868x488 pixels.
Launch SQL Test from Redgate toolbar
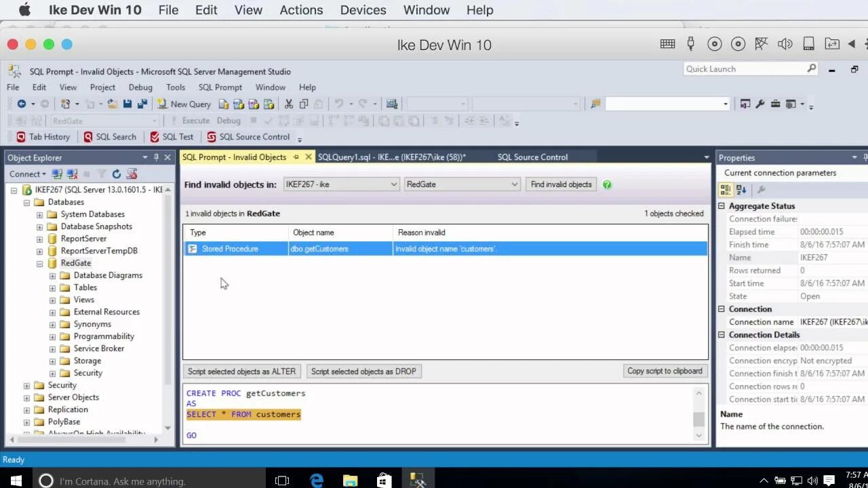172,137
